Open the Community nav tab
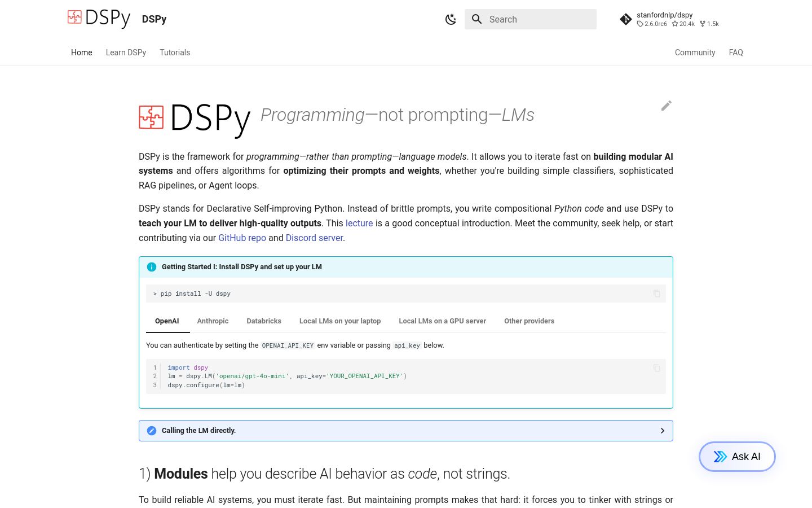The image size is (812, 508). (695, 52)
